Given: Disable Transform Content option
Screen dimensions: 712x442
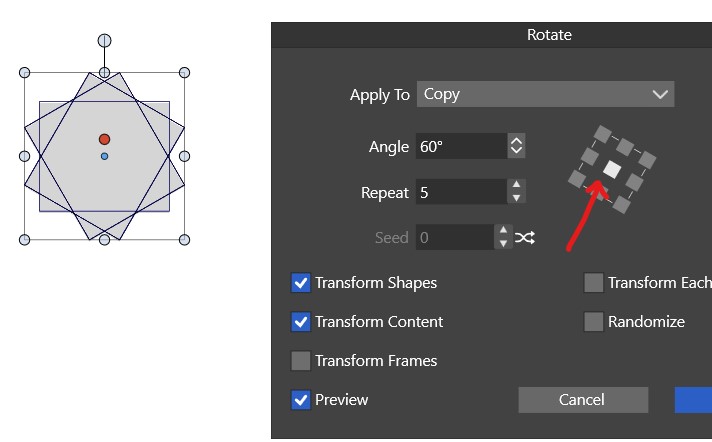Looking at the screenshot, I should [x=301, y=322].
